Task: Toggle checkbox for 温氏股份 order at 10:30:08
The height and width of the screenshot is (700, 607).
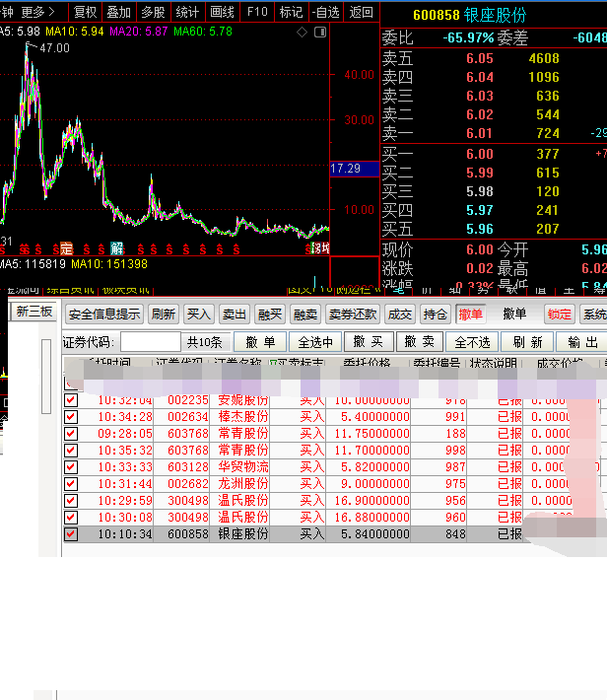Action: [x=71, y=518]
